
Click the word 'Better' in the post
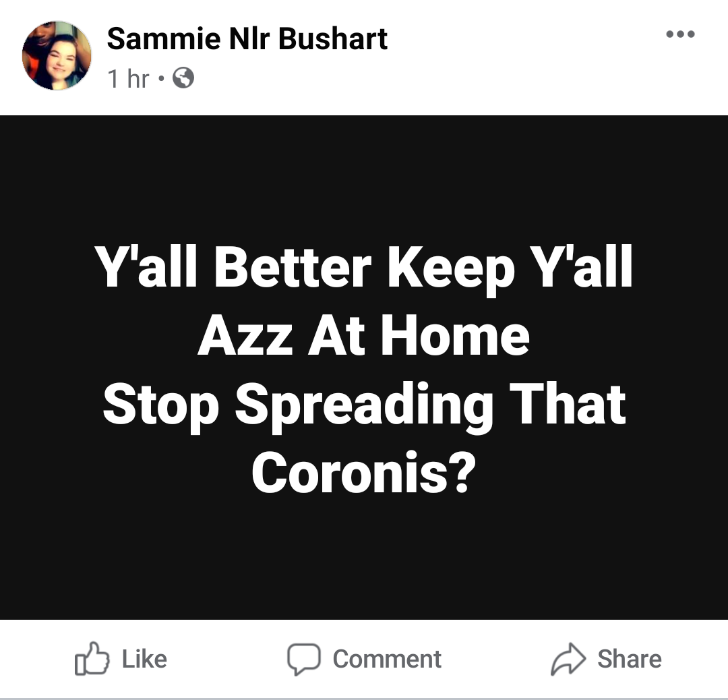point(293,268)
